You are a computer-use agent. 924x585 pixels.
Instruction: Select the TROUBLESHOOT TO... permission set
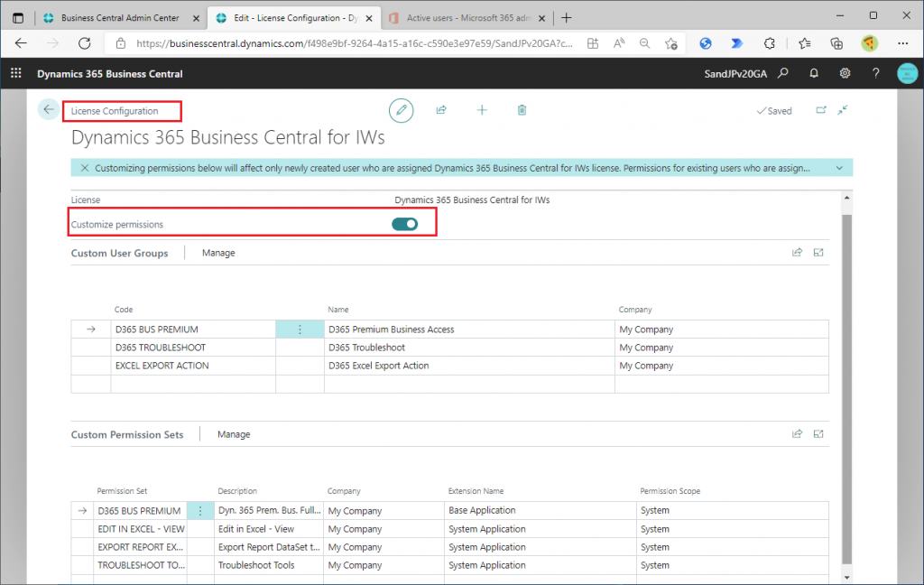pos(141,565)
